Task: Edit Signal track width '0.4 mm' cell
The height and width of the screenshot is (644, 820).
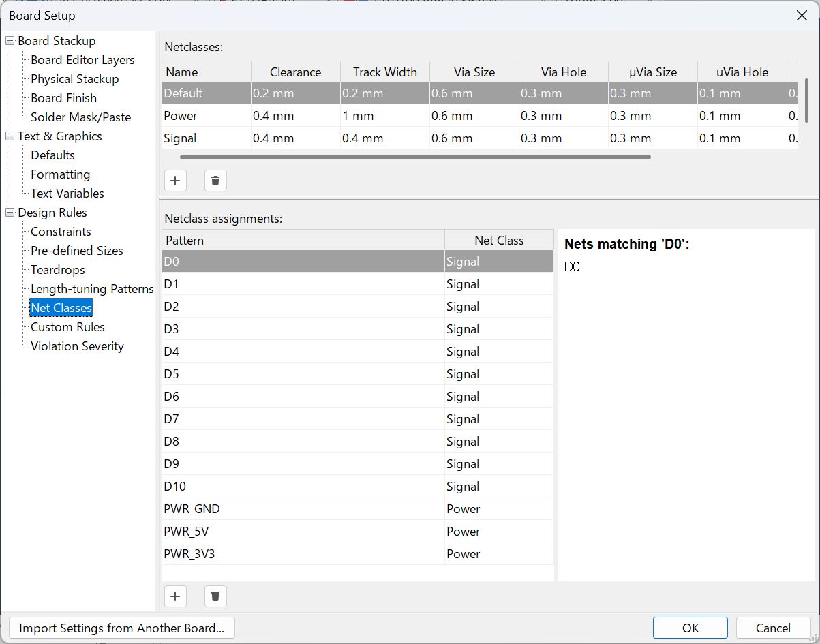Action: click(x=385, y=138)
